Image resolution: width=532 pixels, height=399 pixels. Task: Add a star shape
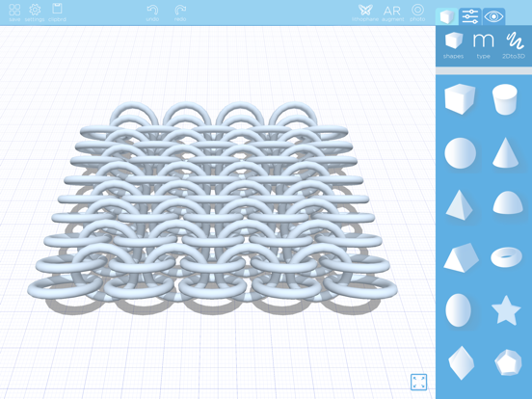click(x=506, y=310)
